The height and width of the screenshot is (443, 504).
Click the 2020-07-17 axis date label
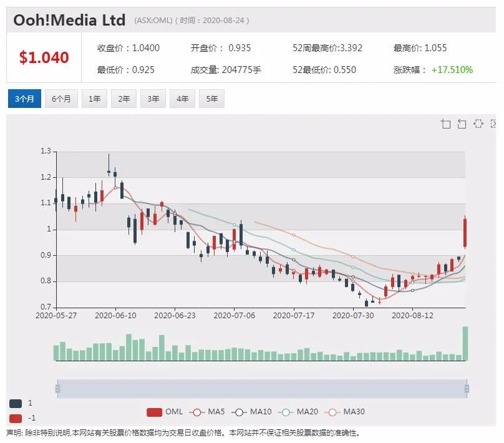coord(294,316)
